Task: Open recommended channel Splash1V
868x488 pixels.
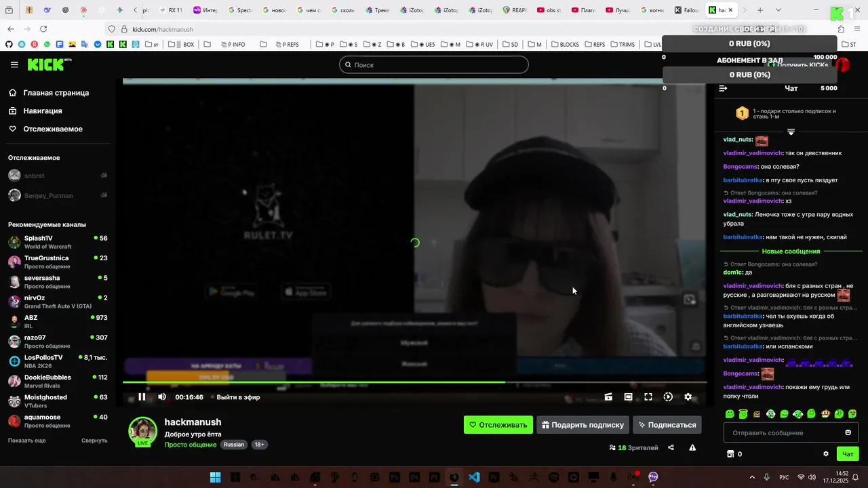Action: (58, 242)
